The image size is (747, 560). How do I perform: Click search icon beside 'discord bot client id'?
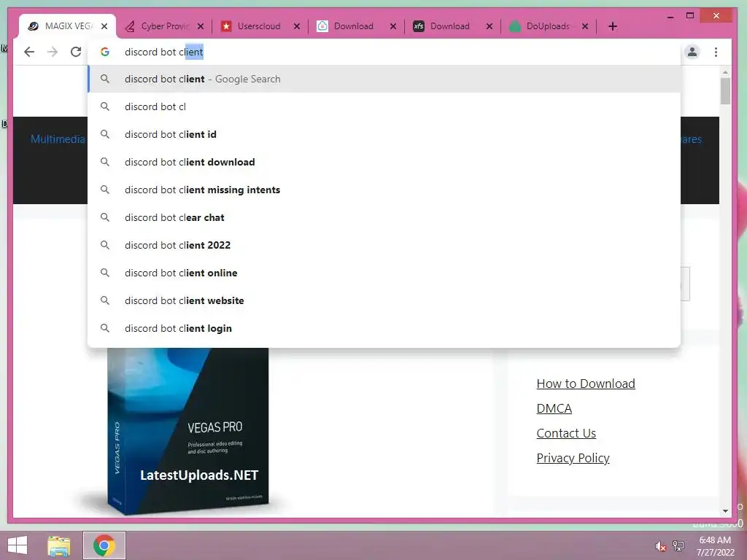coord(105,134)
